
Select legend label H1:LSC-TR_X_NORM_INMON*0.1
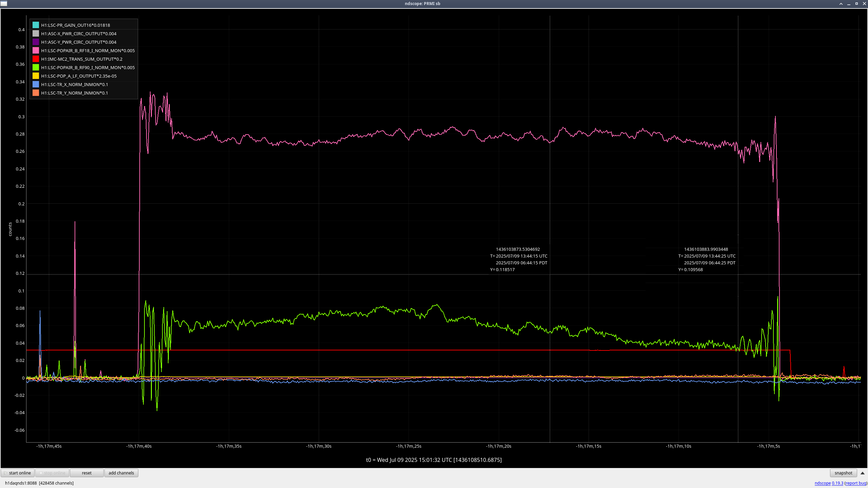pos(75,84)
